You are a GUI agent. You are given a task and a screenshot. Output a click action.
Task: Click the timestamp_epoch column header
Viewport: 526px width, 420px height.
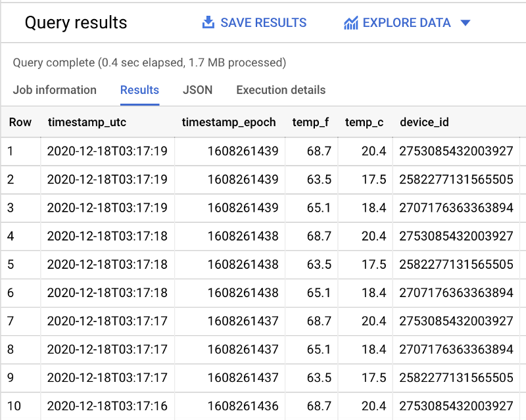[x=228, y=122]
